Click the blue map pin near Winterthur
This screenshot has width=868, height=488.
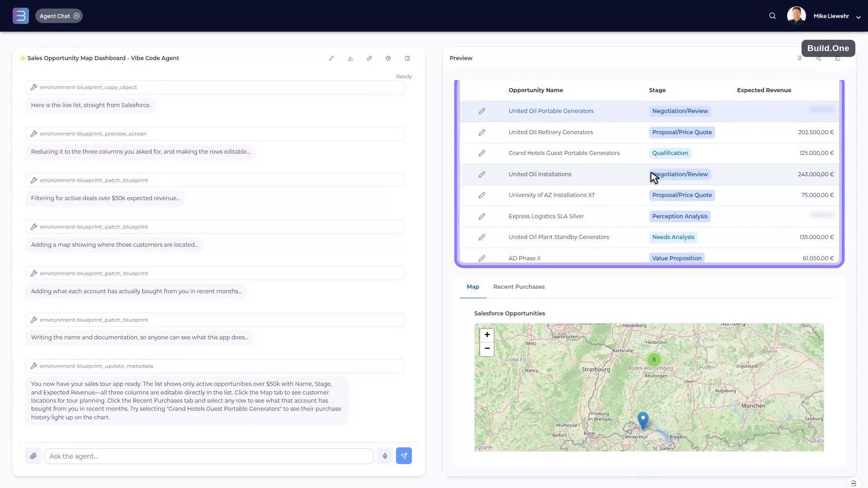(x=643, y=420)
